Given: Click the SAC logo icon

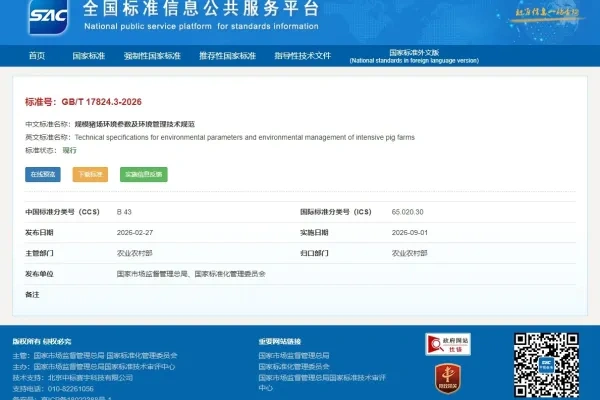Looking at the screenshot, I should point(48,17).
